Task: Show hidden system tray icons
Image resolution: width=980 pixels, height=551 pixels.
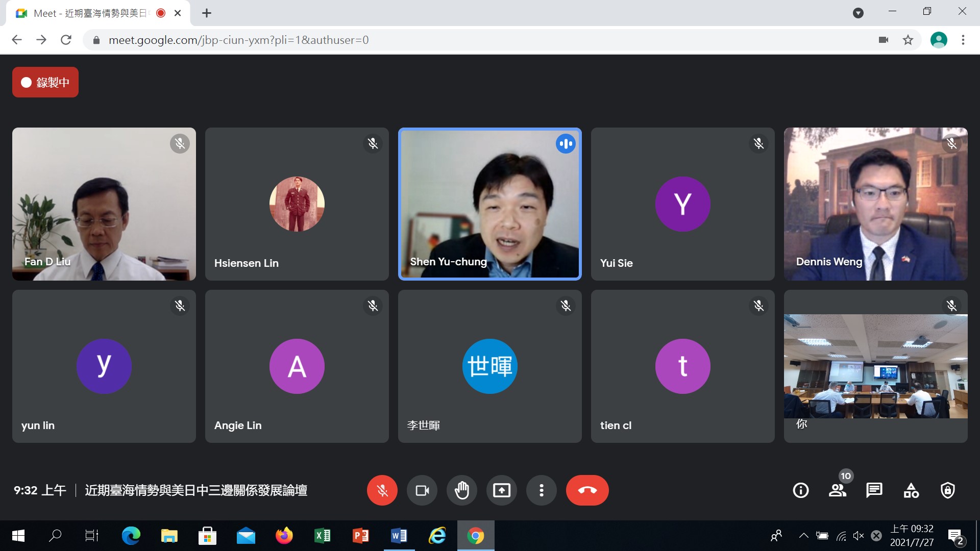Action: [x=803, y=536]
